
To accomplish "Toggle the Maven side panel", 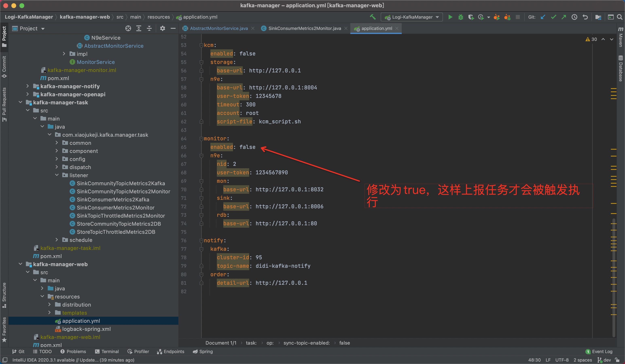I will coord(621,37).
